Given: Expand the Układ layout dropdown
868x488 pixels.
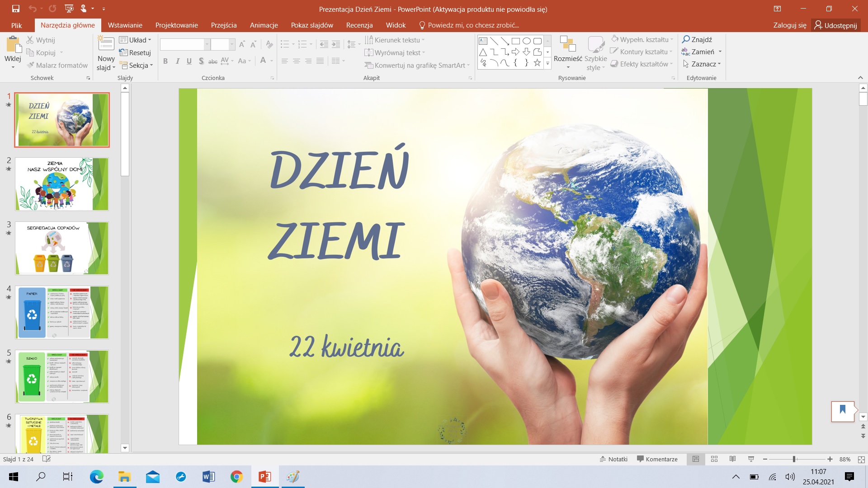Looking at the screenshot, I should coord(136,40).
